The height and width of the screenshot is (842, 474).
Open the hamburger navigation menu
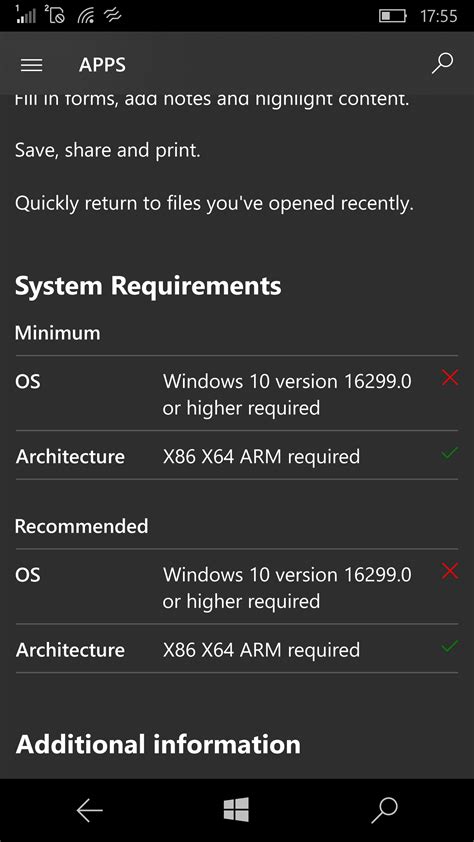click(x=32, y=65)
